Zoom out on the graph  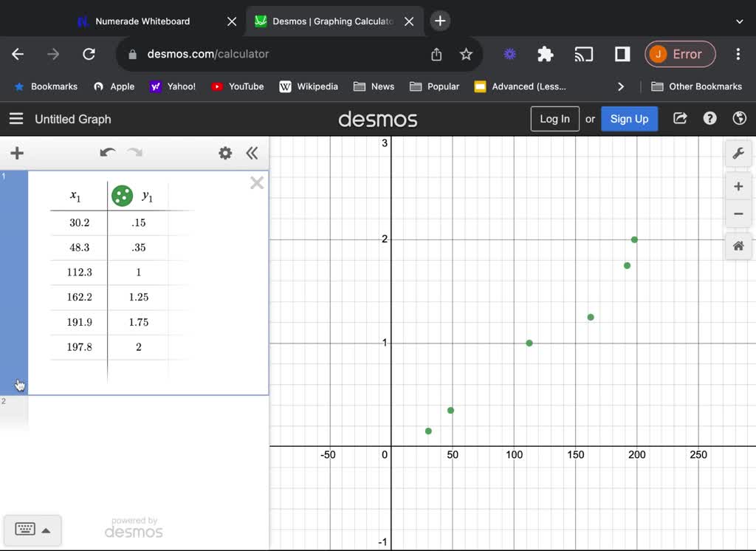click(x=738, y=214)
